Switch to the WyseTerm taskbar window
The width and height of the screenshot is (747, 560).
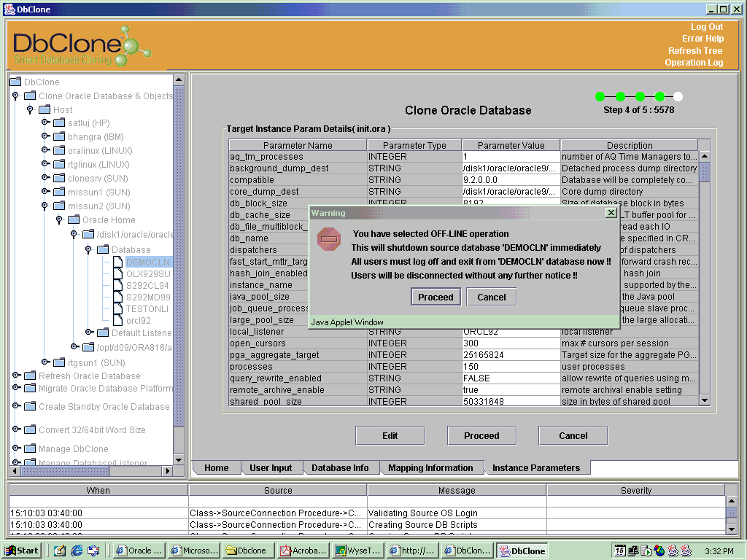click(358, 551)
